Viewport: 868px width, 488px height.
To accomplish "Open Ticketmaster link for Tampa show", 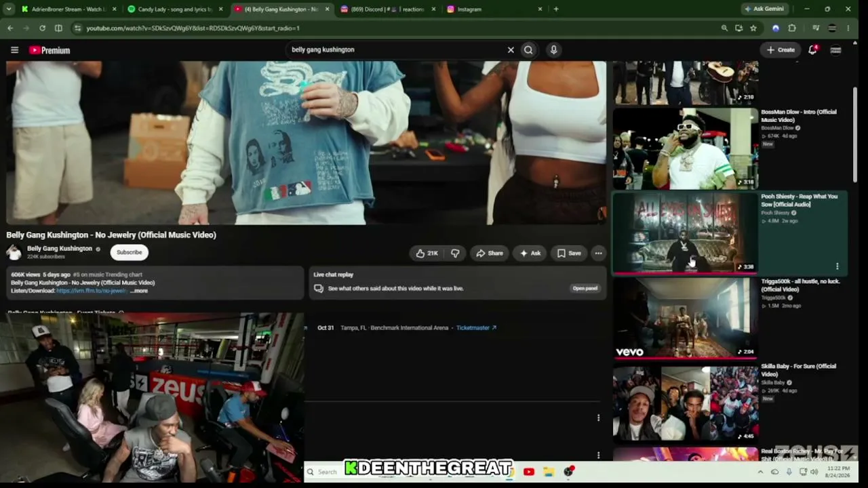I will tap(476, 328).
